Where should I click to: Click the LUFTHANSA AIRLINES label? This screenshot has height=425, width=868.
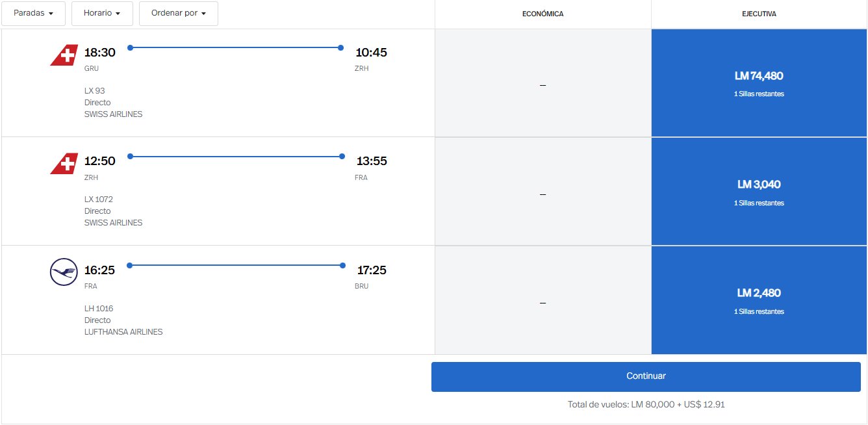[x=123, y=332]
